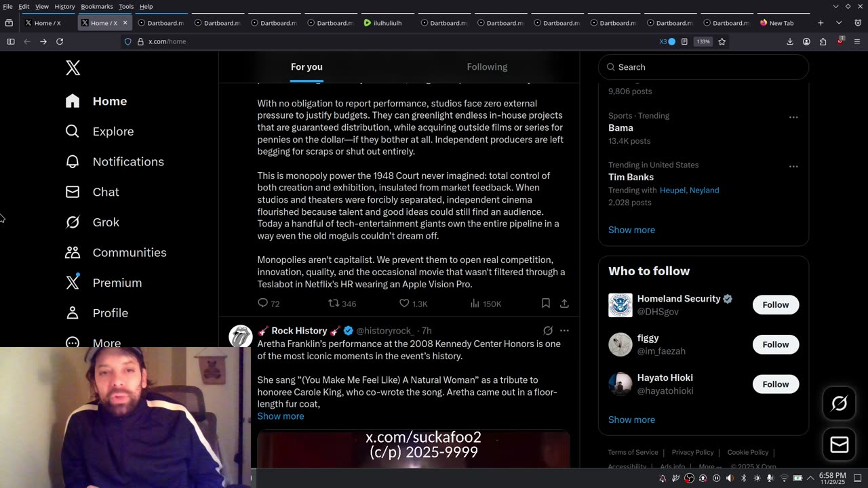Screen dimensions: 868x488
Task: Open a new browser tab
Action: 821,23
